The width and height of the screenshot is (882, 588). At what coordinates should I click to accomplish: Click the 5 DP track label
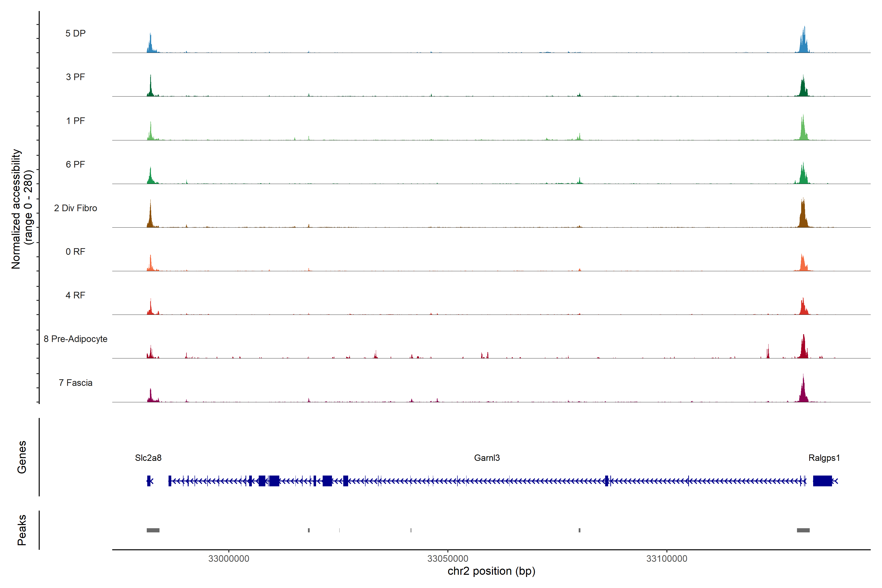click(x=75, y=33)
